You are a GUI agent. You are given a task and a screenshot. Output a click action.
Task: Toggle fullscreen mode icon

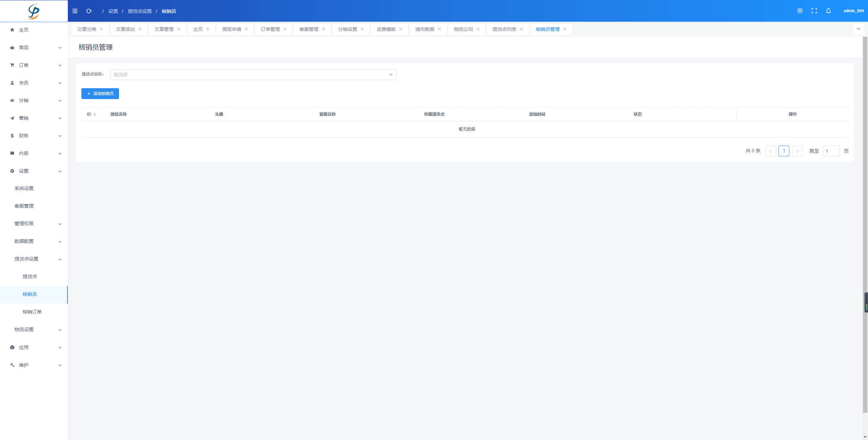click(x=814, y=11)
